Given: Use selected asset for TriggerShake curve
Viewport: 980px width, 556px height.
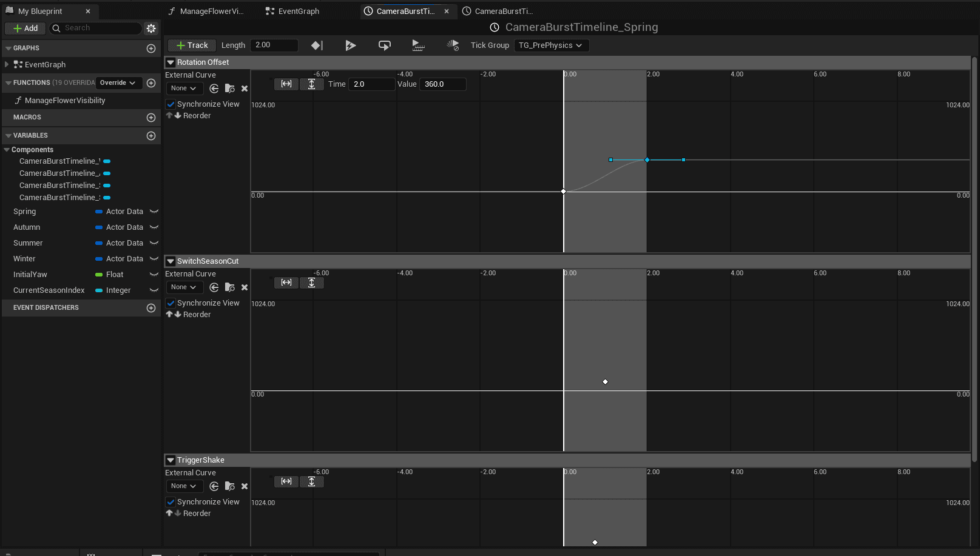Looking at the screenshot, I should point(214,486).
